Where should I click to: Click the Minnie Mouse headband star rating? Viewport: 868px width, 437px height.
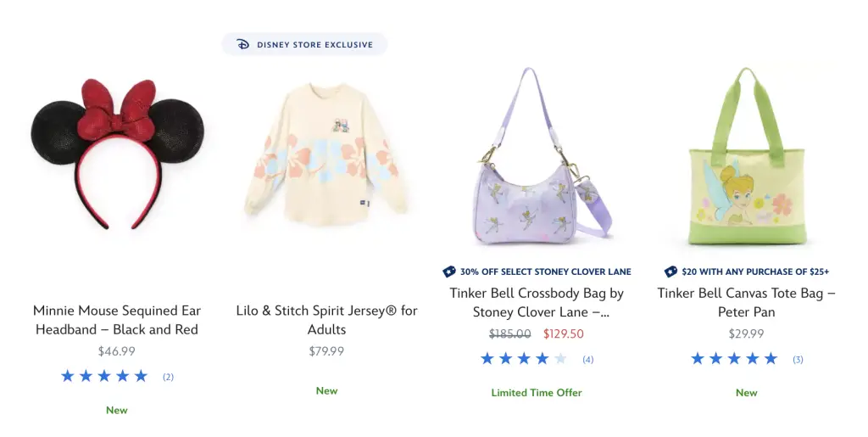coord(104,376)
